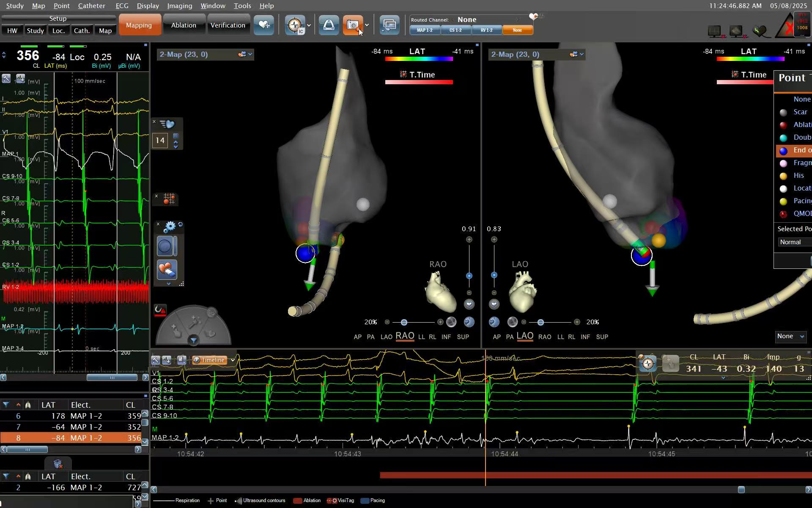Switch left map to LAO view
The width and height of the screenshot is (812, 508).
386,337
